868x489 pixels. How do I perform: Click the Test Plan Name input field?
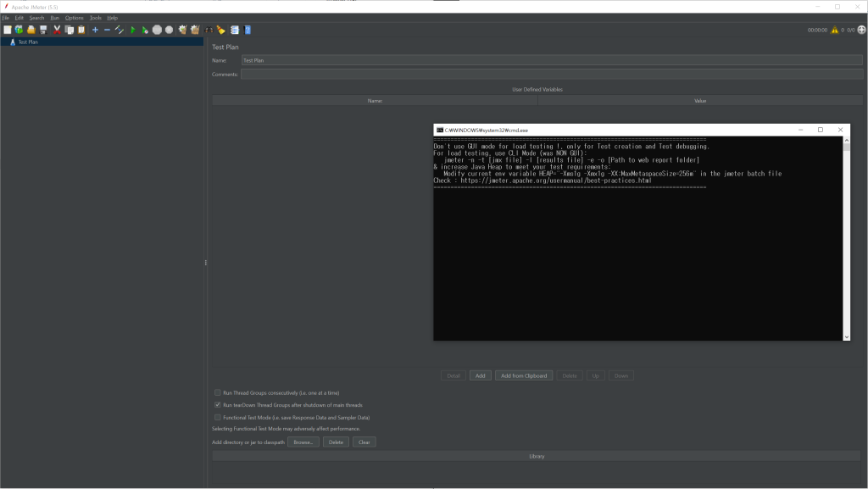click(552, 60)
